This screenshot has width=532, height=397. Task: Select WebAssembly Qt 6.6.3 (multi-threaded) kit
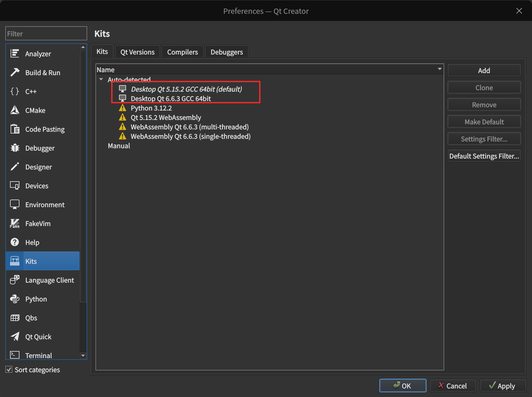189,127
